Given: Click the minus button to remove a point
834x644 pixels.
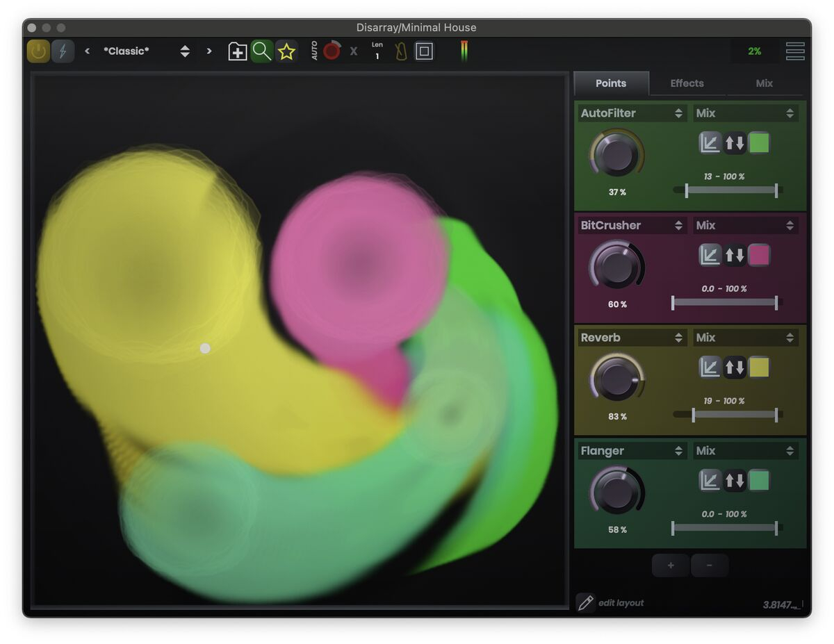Looking at the screenshot, I should 710,565.
